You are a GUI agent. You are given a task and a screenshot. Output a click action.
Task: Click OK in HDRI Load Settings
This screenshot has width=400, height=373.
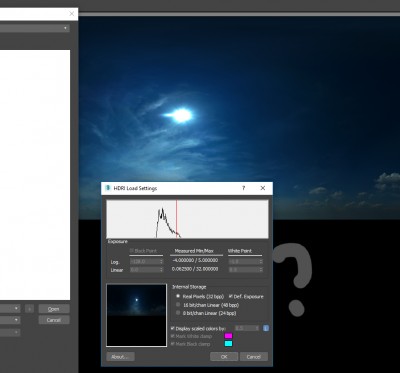click(224, 357)
